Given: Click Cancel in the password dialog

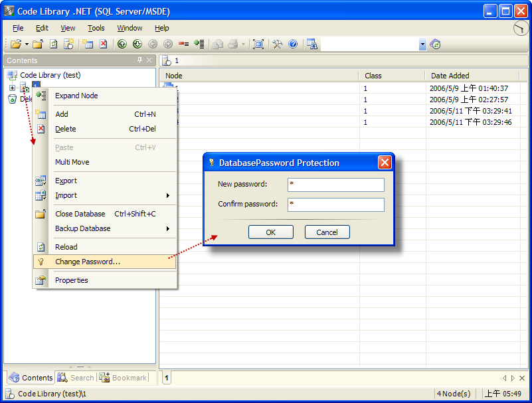Looking at the screenshot, I should 327,232.
